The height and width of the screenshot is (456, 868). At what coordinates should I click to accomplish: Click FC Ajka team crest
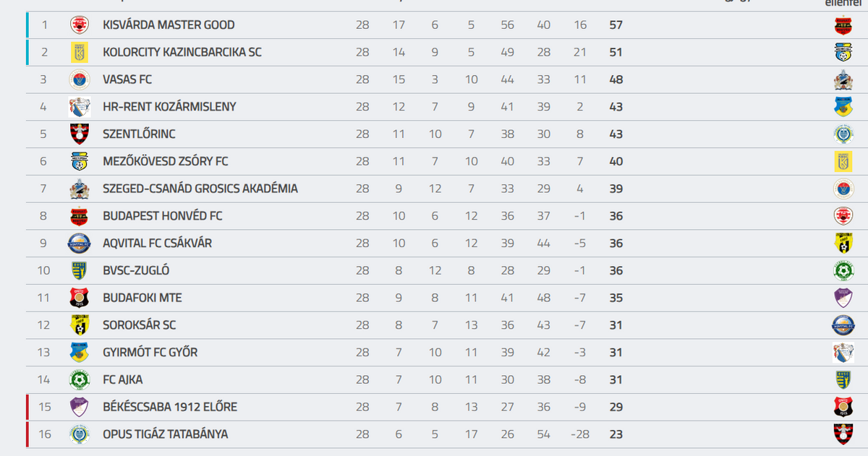[79, 380]
